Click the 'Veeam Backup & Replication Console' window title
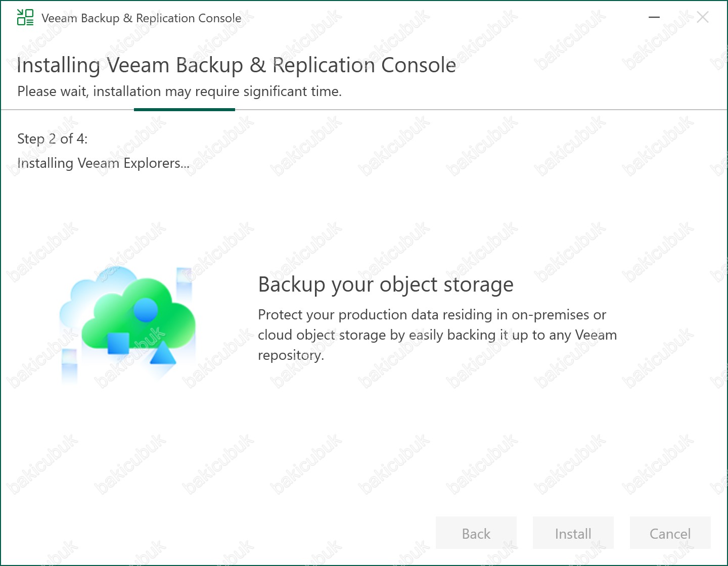Viewport: 728px width, 566px height. click(141, 18)
